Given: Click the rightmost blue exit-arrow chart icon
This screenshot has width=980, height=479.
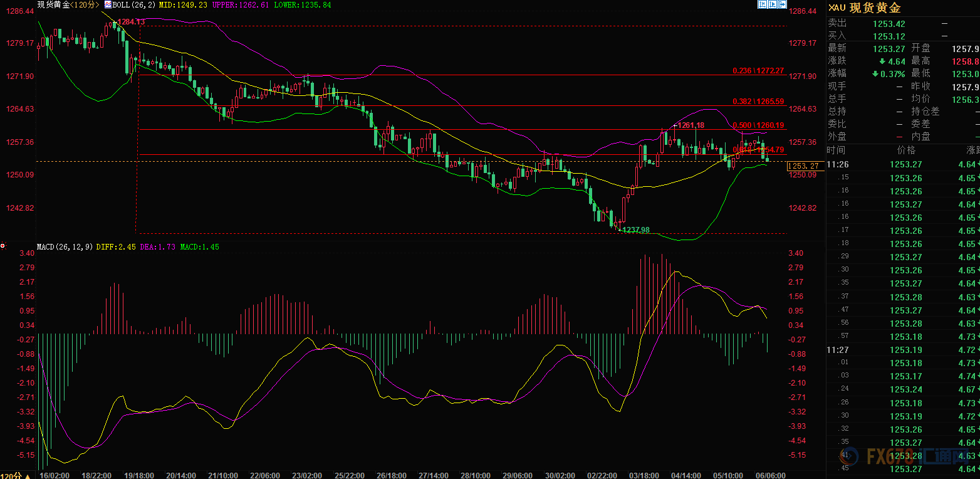Looking at the screenshot, I should [781, 4].
